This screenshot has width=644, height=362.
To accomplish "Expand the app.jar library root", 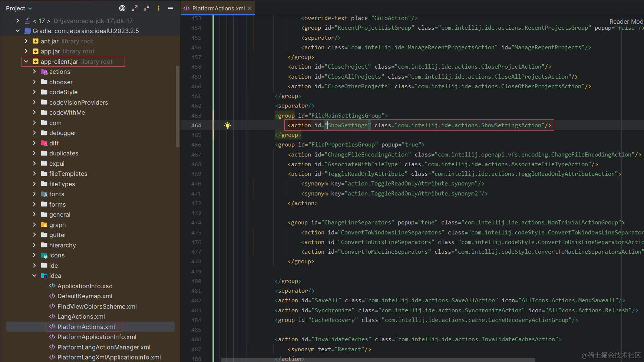I will coord(26,51).
